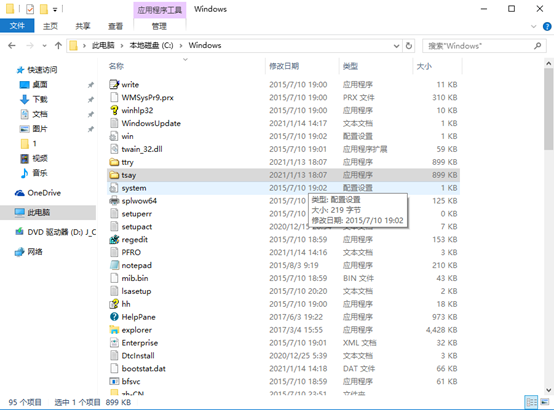Click the search magnifier icon
Viewport: 554px width, 410px height.
coord(537,46)
